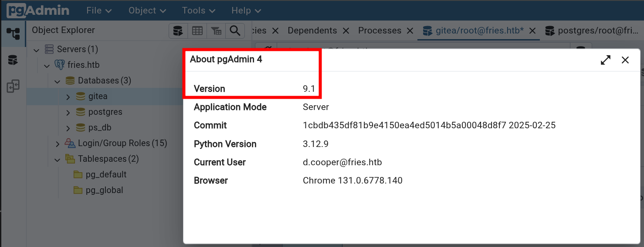Click the Object Explorer panel title

[x=63, y=30]
